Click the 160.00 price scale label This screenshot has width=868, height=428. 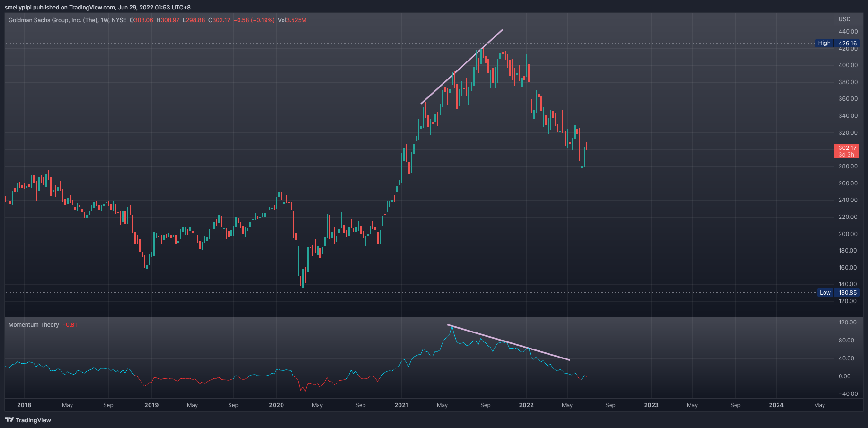coord(848,268)
